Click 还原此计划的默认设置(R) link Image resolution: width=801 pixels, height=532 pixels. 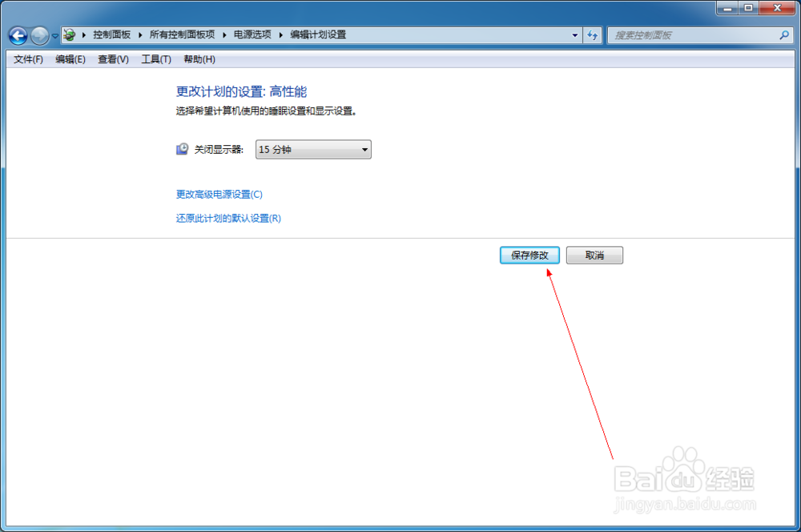(x=228, y=218)
